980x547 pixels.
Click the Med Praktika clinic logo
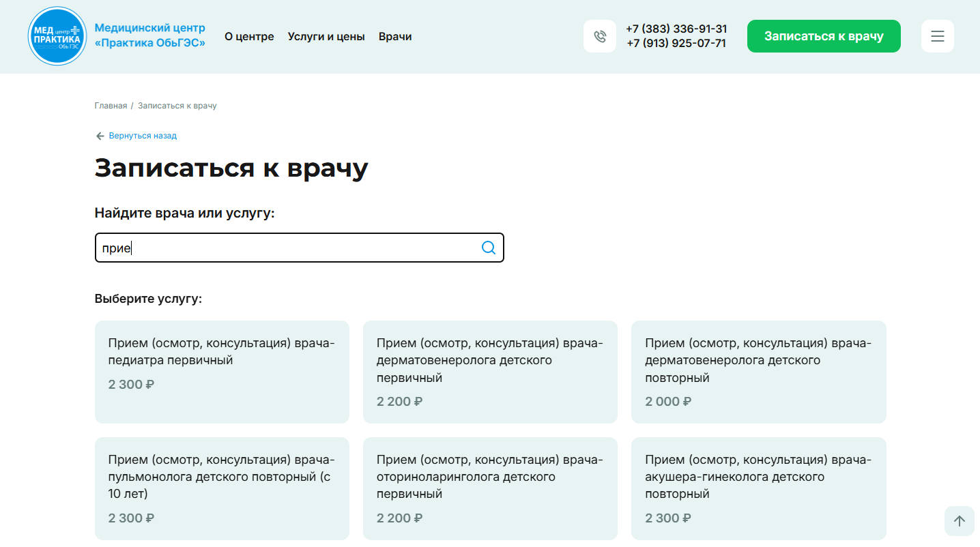point(57,36)
